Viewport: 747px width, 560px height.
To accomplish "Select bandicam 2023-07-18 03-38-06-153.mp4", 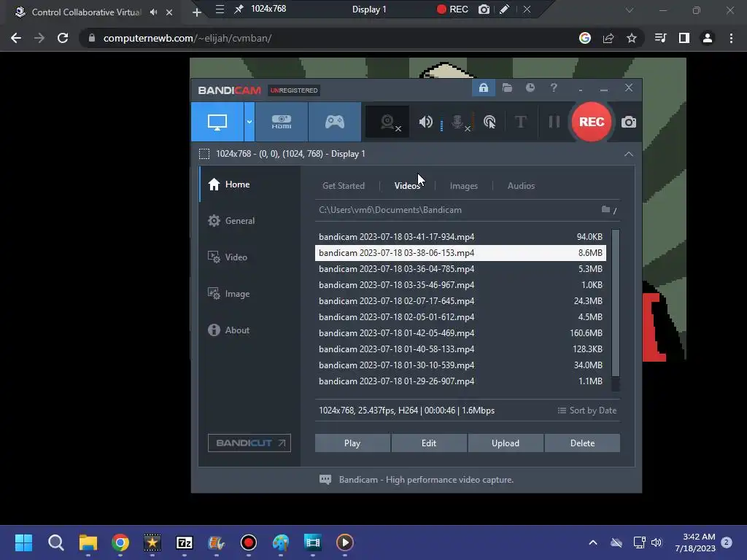I will (x=460, y=253).
